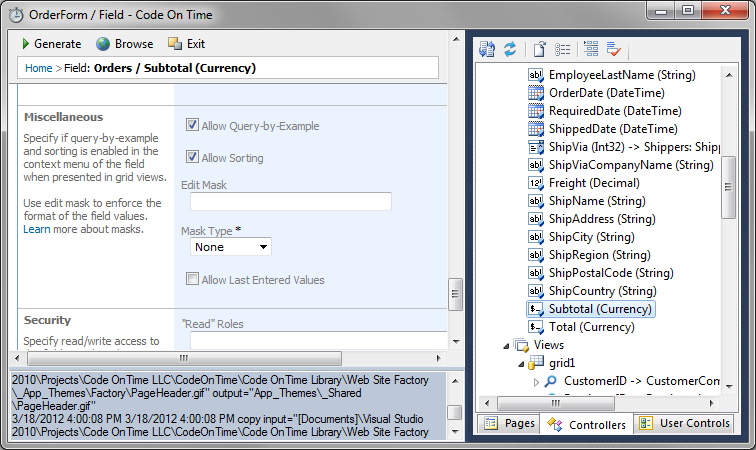The image size is (756, 450).
Task: Select the ShipCountry (String) field icon
Action: tap(536, 291)
